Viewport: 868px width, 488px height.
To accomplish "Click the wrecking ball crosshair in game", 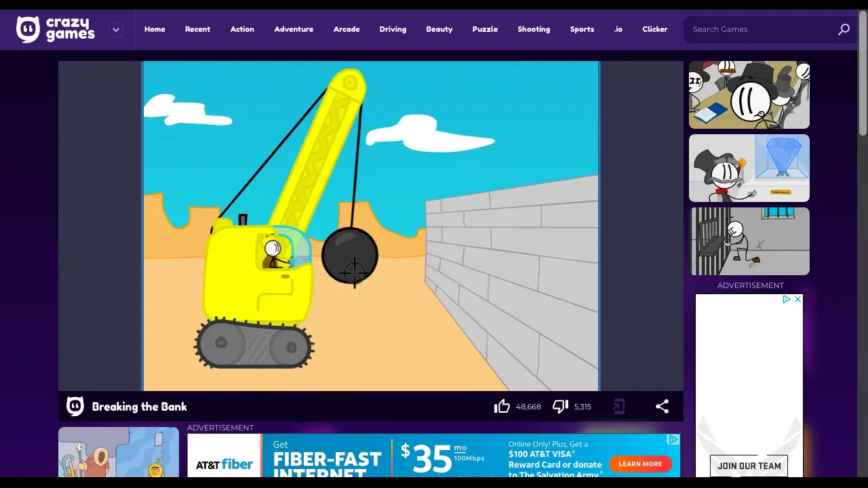I will [355, 273].
